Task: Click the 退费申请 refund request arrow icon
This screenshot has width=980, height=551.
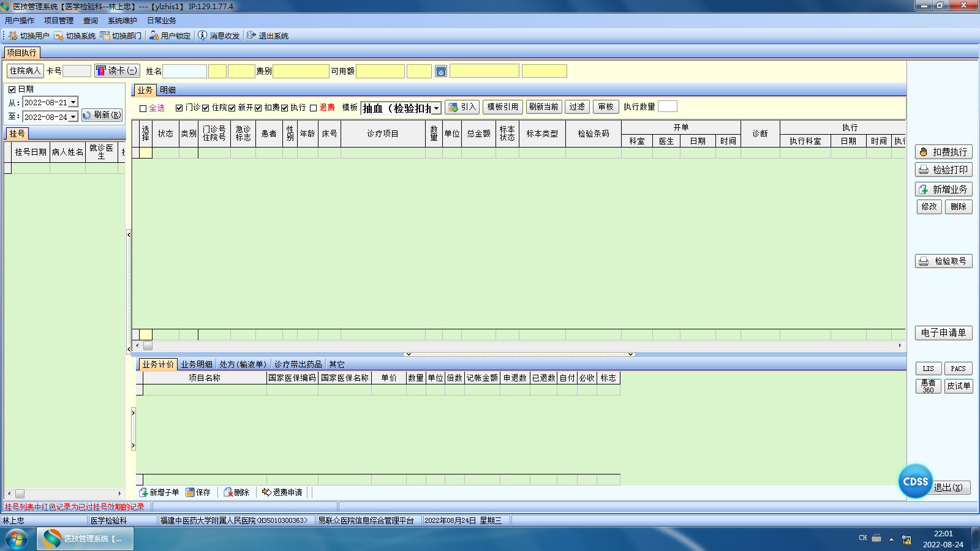Action: pos(266,492)
